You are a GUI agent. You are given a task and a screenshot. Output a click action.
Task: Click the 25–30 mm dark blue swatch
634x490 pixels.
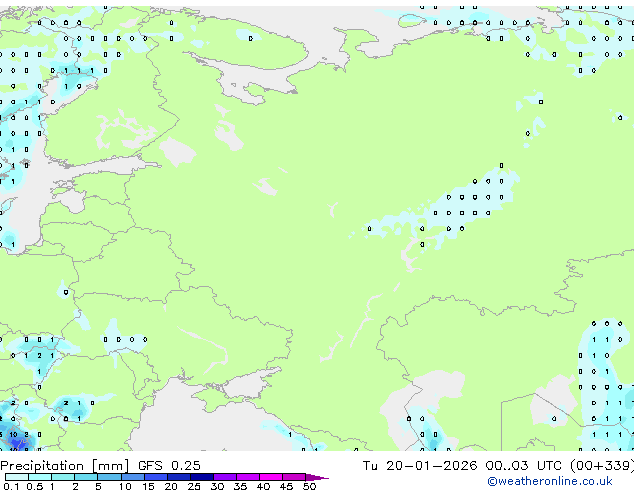tap(202, 477)
